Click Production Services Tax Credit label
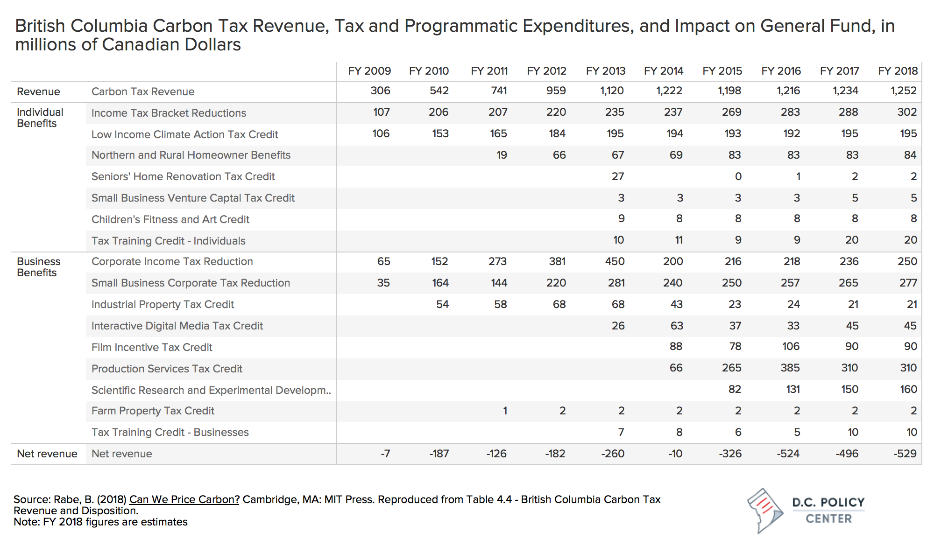Viewport: 934px width, 560px height. pyautogui.click(x=167, y=369)
